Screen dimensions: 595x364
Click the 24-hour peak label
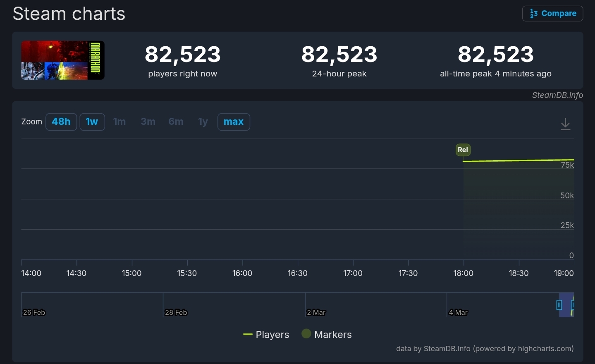pos(339,74)
